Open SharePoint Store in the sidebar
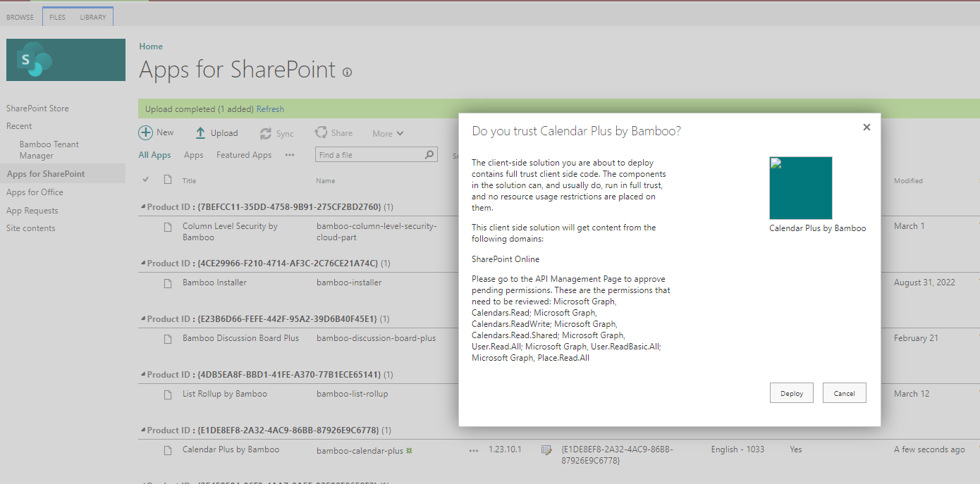This screenshot has height=484, width=980. [x=37, y=108]
